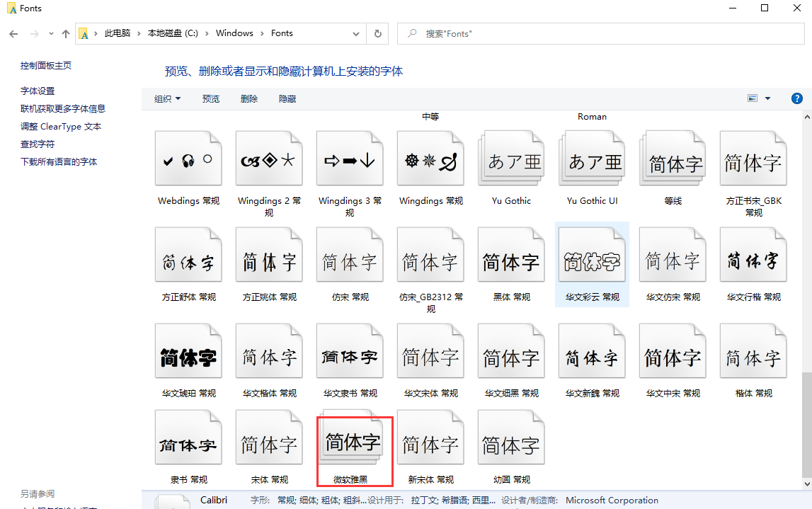This screenshot has height=509, width=812.
Task: Select the Wingdings 3 常规 font icon
Action: (350, 159)
